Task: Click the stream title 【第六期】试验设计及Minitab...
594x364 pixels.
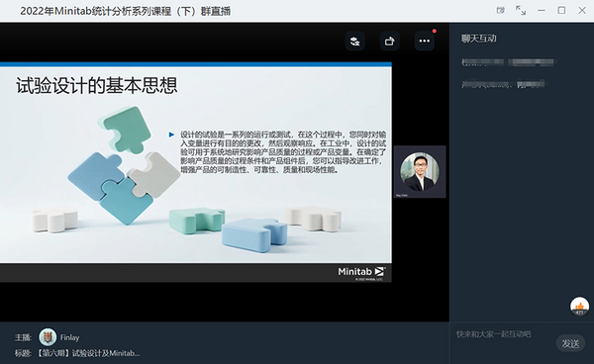Action: (88, 353)
